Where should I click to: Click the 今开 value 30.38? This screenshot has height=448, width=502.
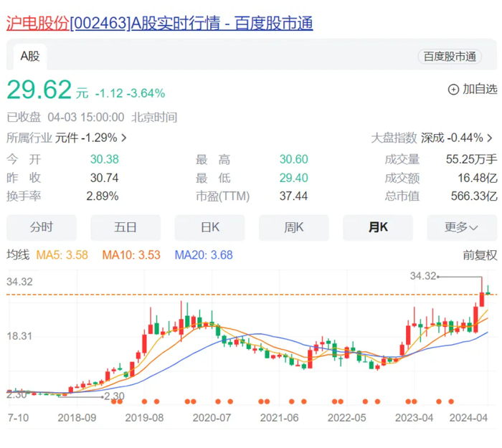105,159
